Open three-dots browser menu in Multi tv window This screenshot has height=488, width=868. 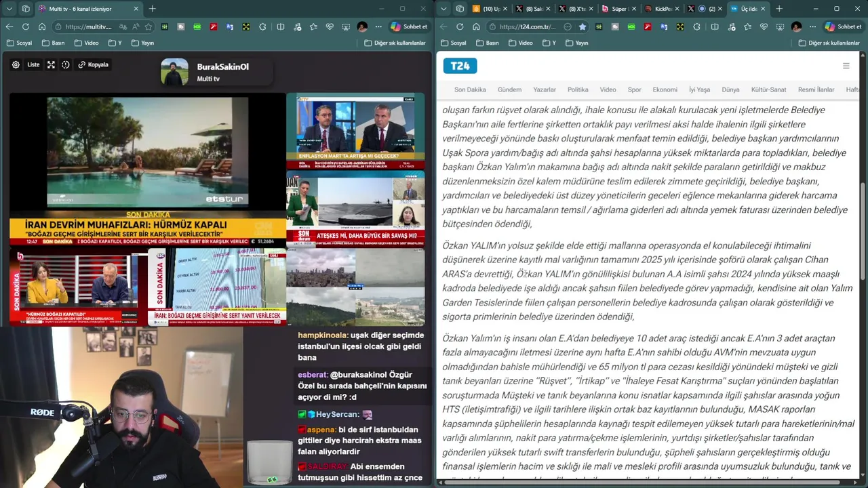[x=378, y=27]
